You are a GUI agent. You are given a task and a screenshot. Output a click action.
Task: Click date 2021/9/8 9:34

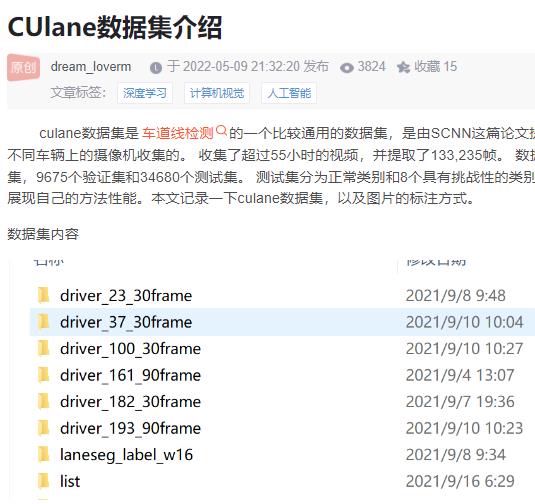click(456, 455)
